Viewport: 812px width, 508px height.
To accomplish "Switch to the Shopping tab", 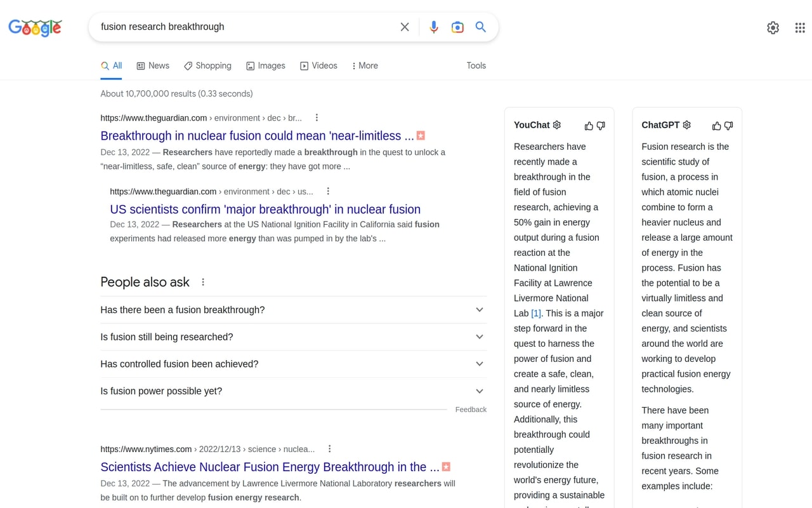I will tap(207, 65).
